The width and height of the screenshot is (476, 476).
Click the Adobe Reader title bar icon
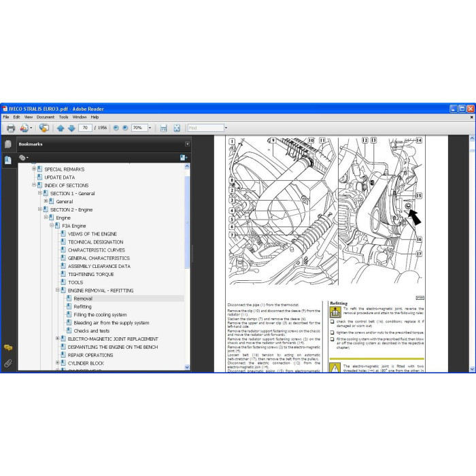point(5,109)
